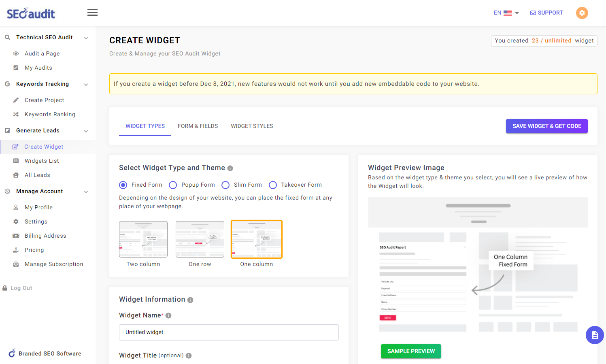
Task: Click the floating blue document icon
Action: pos(594,335)
